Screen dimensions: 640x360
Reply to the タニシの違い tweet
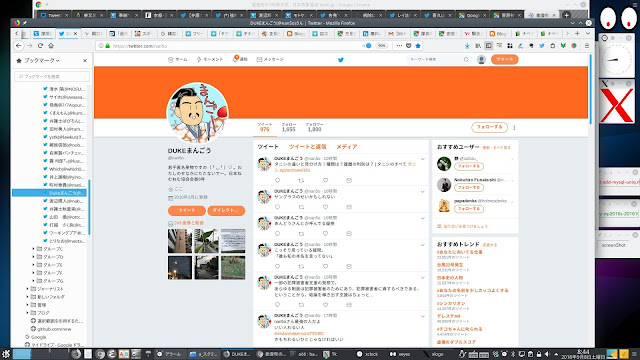tap(277, 180)
